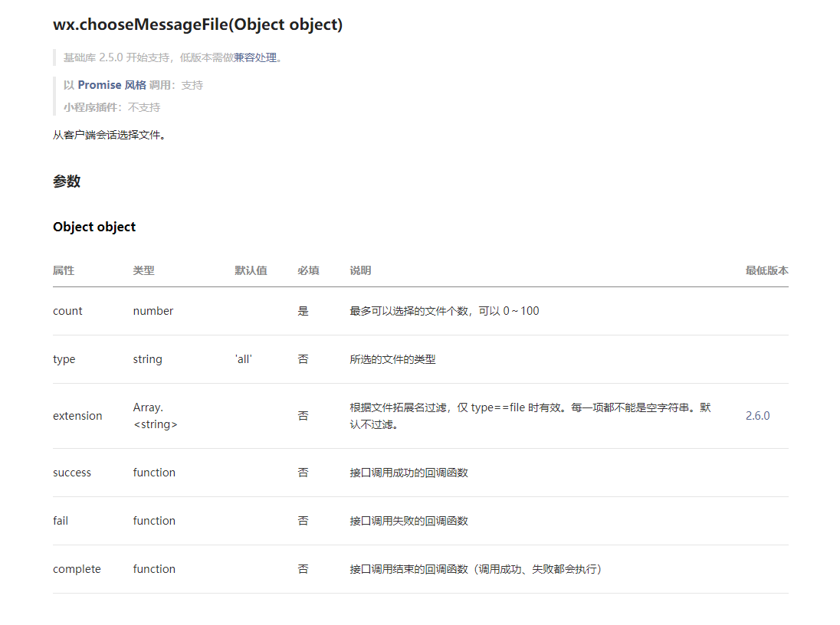Image resolution: width=840 pixels, height=625 pixels.
Task: Select the Array.<string> type cell
Action: pyautogui.click(x=155, y=415)
